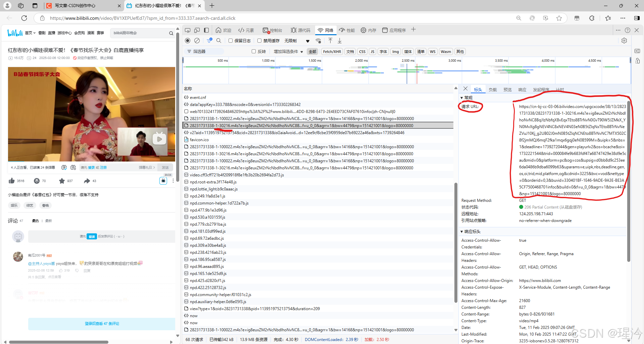
Task: Open DevTools more options ellipsis
Action: coord(618,30)
